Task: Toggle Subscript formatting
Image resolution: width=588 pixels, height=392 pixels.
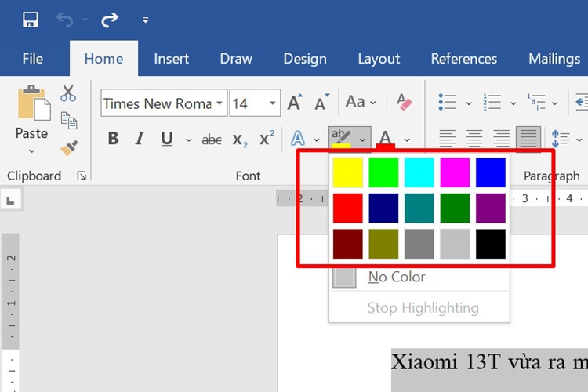Action: tap(240, 140)
